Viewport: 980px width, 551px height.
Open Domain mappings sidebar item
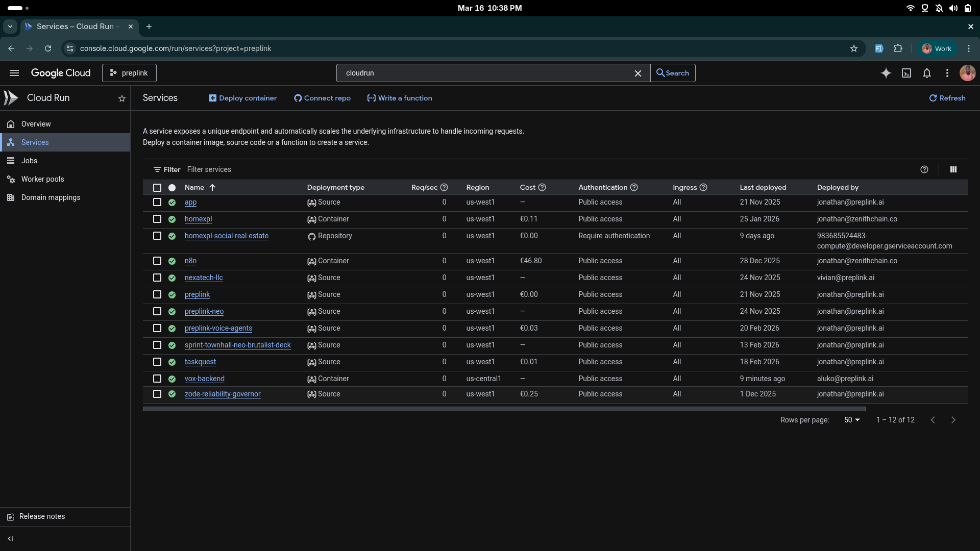[51, 197]
